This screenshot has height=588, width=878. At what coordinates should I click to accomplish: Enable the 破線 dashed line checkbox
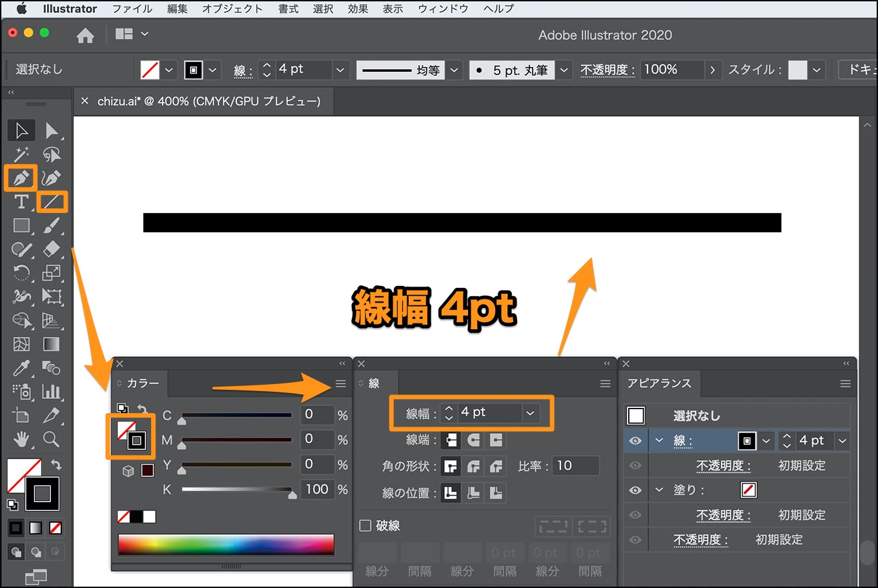(x=365, y=525)
